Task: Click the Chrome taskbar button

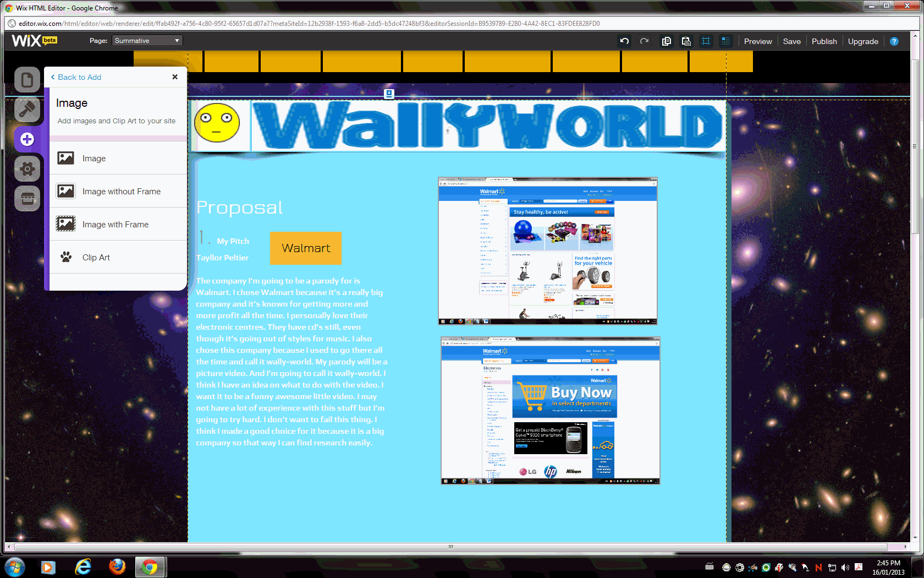Action: click(x=150, y=567)
